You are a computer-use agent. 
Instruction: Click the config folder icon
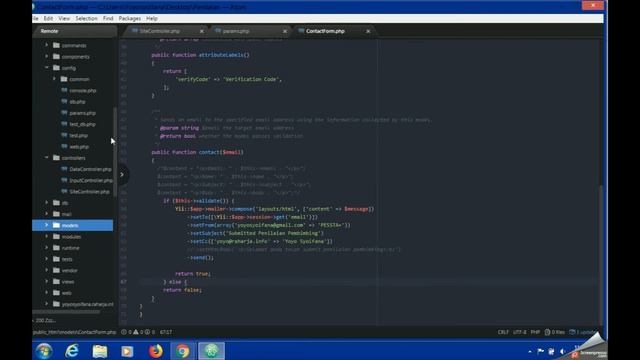[56, 68]
